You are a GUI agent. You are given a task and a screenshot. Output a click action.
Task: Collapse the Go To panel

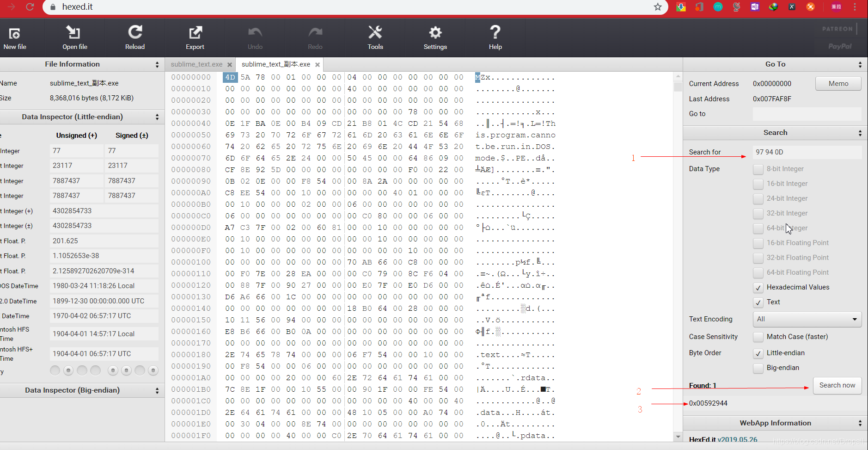tap(860, 65)
